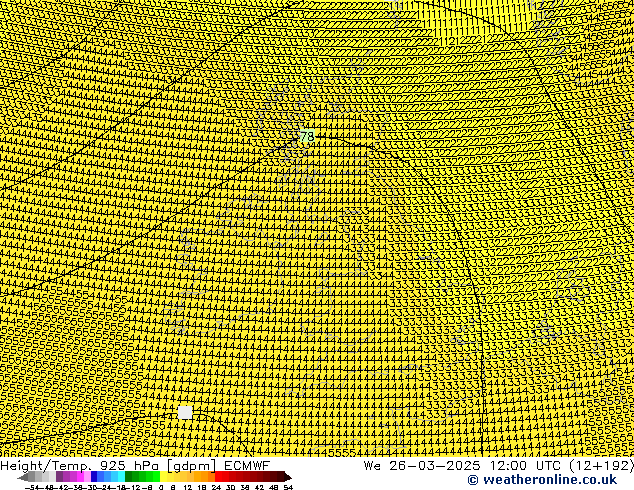Select the bright red legend swatch above 24
The image size is (634, 490).
point(218,477)
